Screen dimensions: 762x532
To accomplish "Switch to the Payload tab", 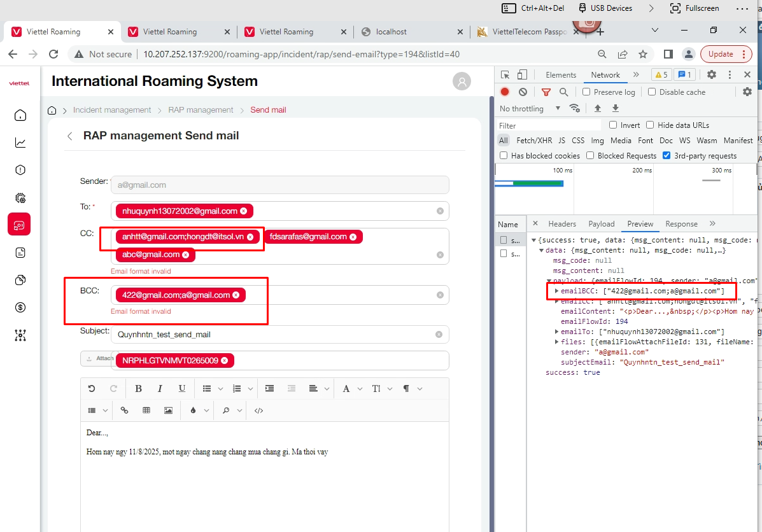I will tap(601, 224).
